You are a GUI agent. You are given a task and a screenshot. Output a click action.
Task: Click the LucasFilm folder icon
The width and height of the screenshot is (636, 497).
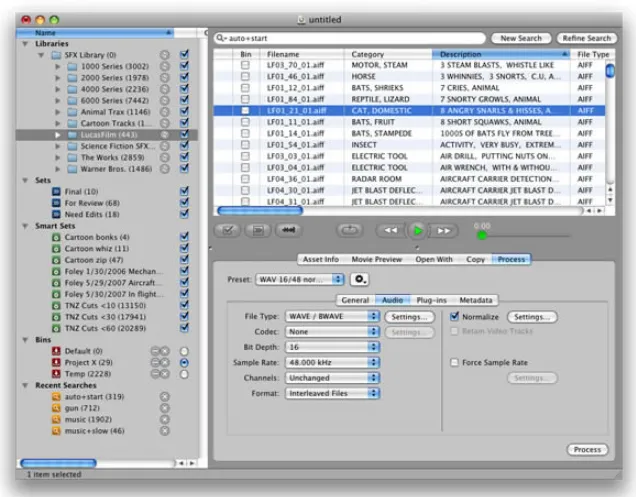coord(72,134)
